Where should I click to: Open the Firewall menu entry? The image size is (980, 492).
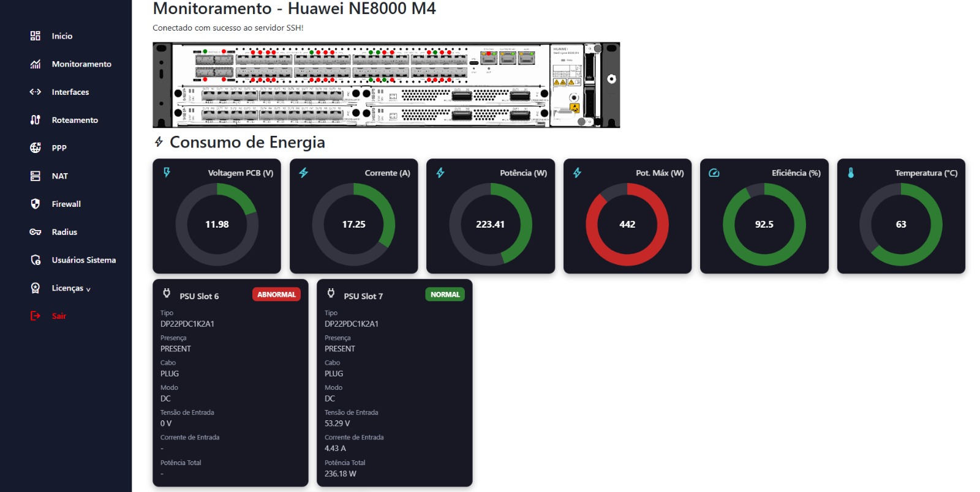[x=66, y=204]
